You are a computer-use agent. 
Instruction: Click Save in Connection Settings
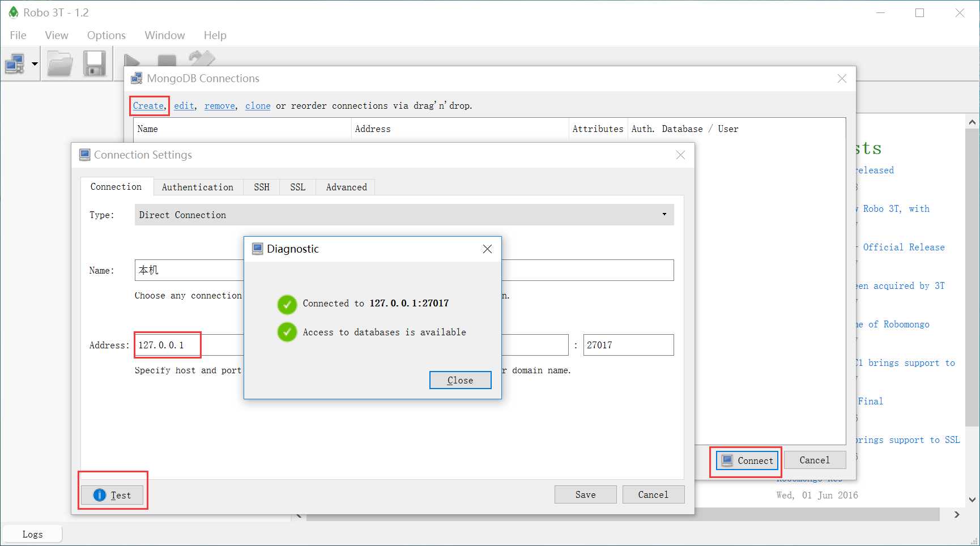tap(586, 494)
